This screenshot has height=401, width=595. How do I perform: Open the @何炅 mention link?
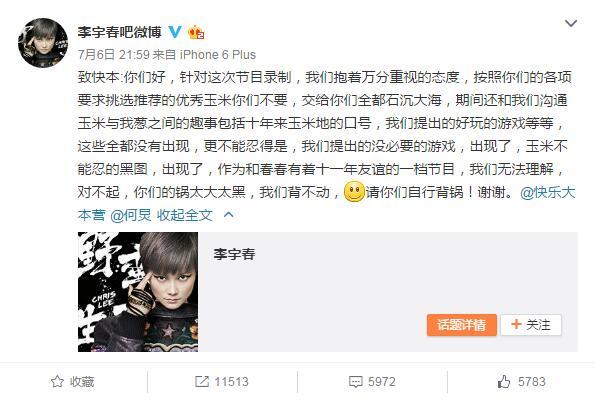pyautogui.click(x=131, y=215)
